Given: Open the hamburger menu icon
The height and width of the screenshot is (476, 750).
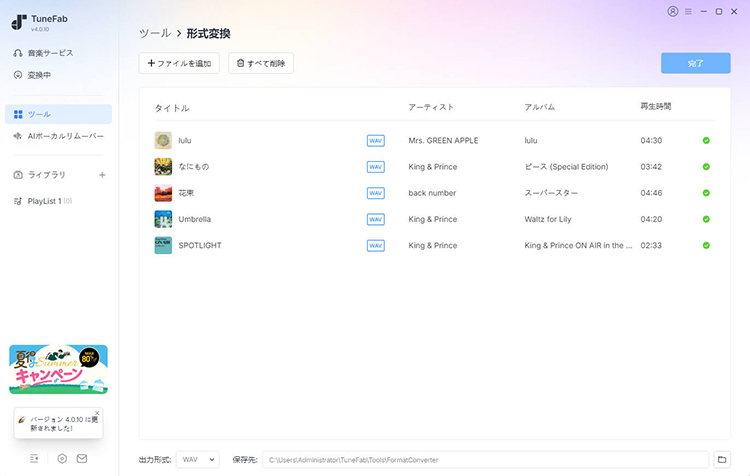Looking at the screenshot, I should pyautogui.click(x=688, y=11).
